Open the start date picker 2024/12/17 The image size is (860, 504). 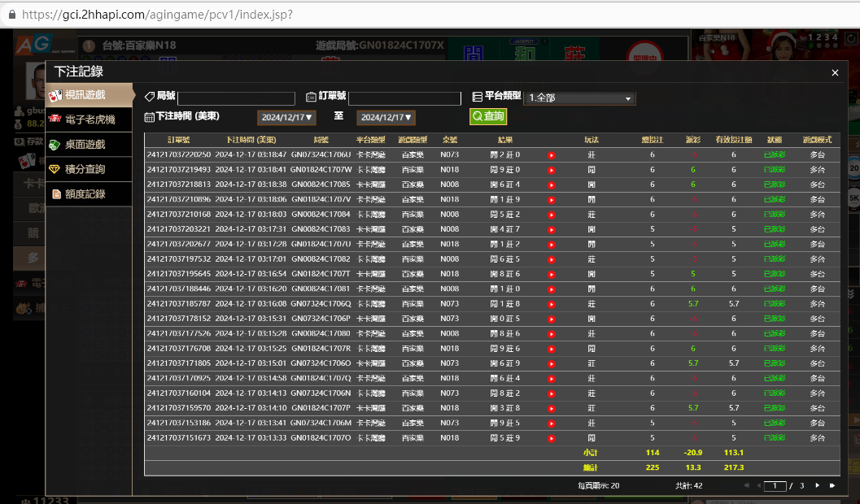(286, 118)
